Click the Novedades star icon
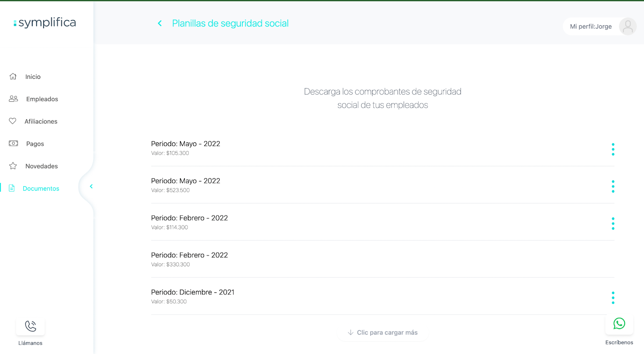644x354 pixels. click(13, 166)
